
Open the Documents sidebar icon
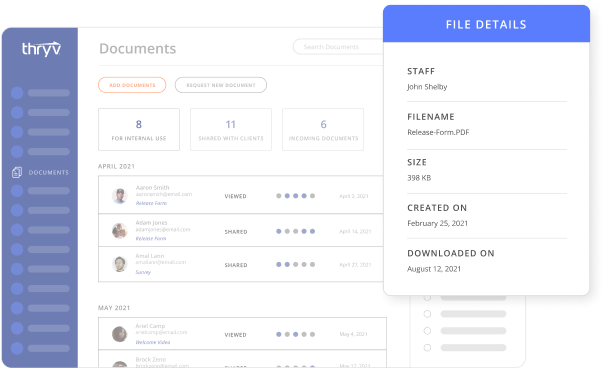point(17,172)
